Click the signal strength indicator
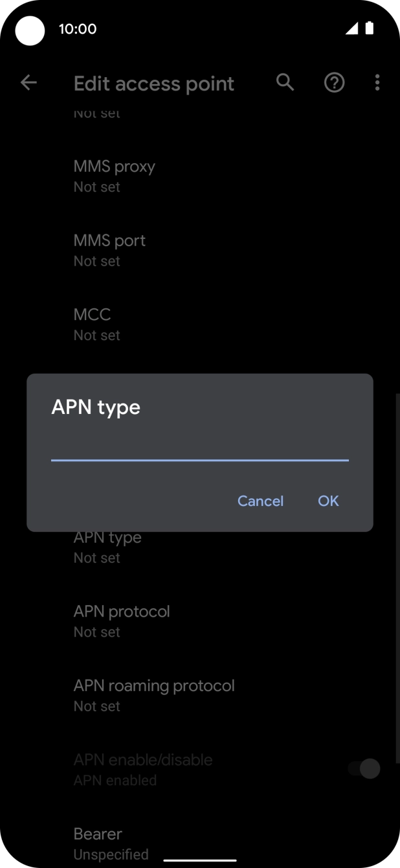Screen dimensions: 400x868 [352, 29]
